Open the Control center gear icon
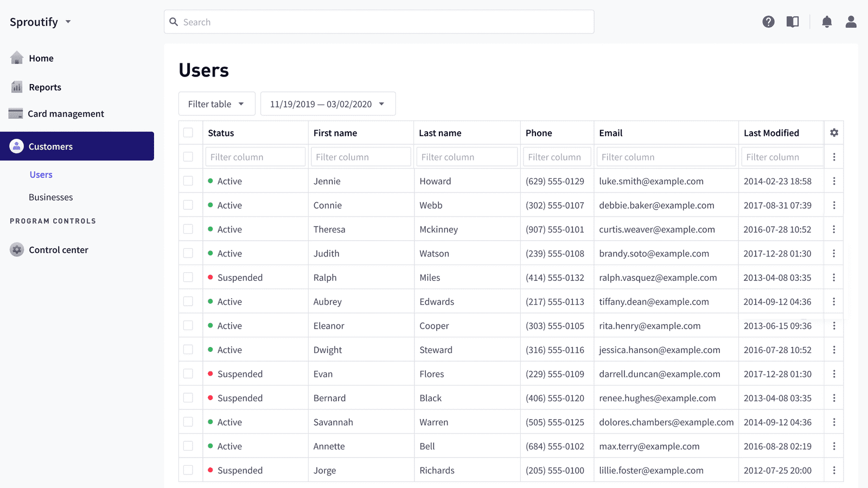Image resolution: width=868 pixels, height=488 pixels. point(17,249)
